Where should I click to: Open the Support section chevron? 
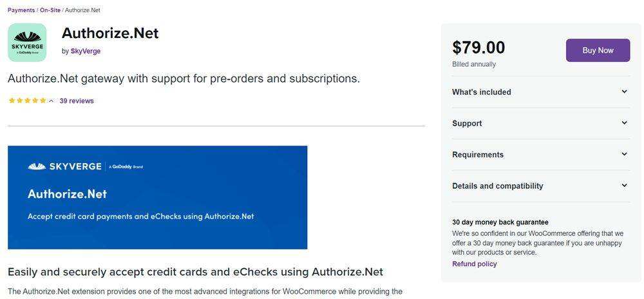tap(624, 123)
